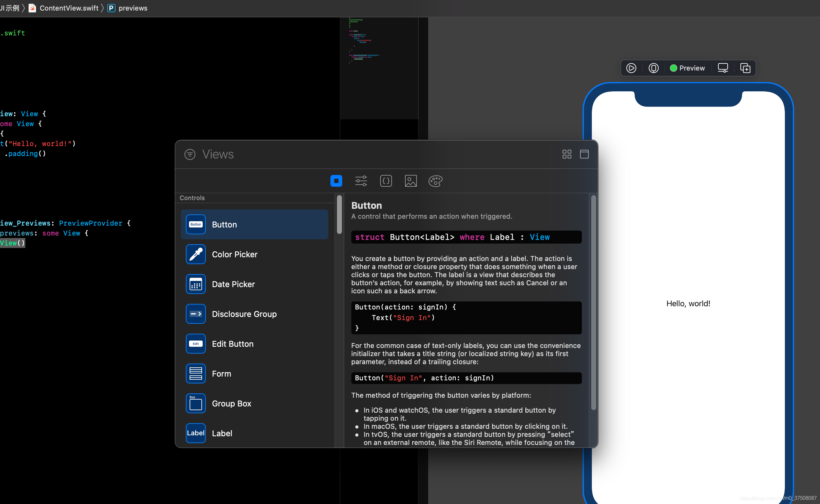Open the preview device settings icon
This screenshot has width=820, height=504.
[723, 68]
